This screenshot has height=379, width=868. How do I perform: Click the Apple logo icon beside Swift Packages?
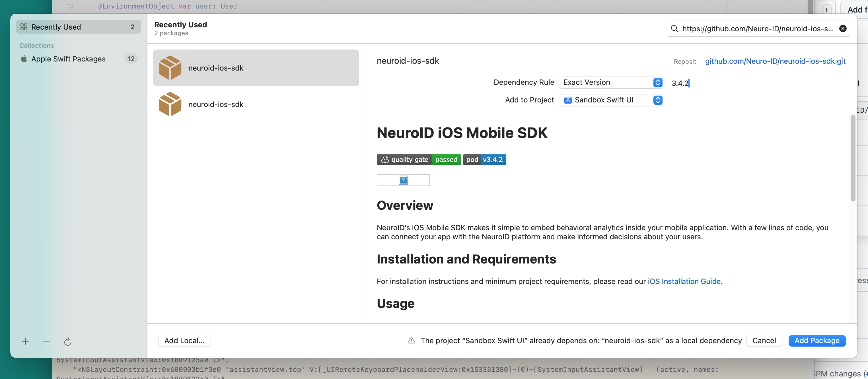coord(24,59)
